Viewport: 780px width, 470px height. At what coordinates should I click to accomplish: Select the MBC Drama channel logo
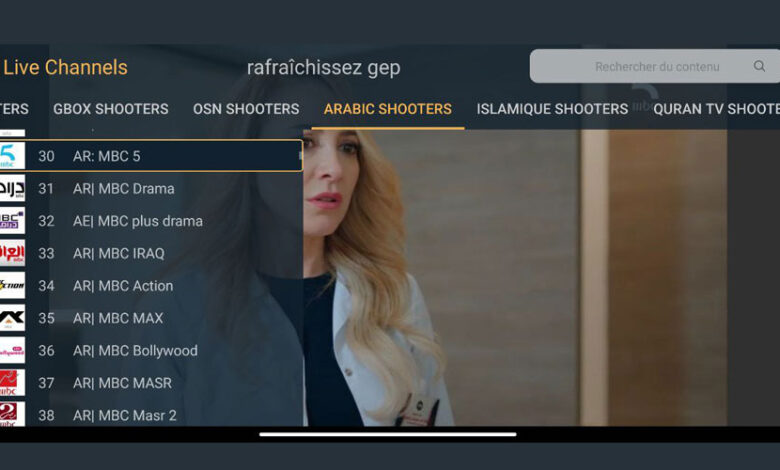12,188
